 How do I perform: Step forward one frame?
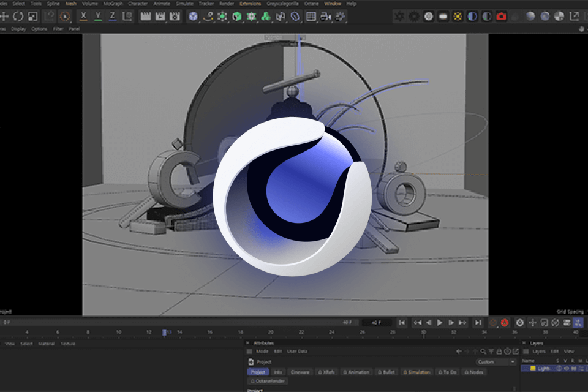point(451,323)
